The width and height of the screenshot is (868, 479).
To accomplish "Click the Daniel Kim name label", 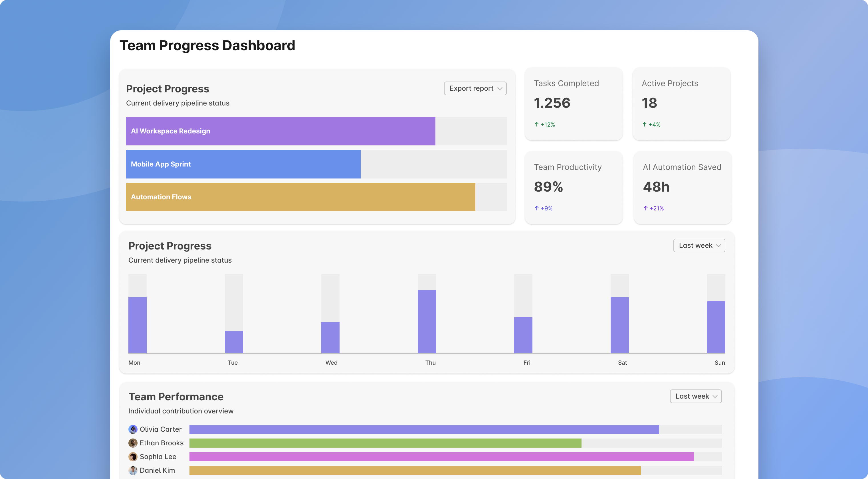I will pos(157,470).
